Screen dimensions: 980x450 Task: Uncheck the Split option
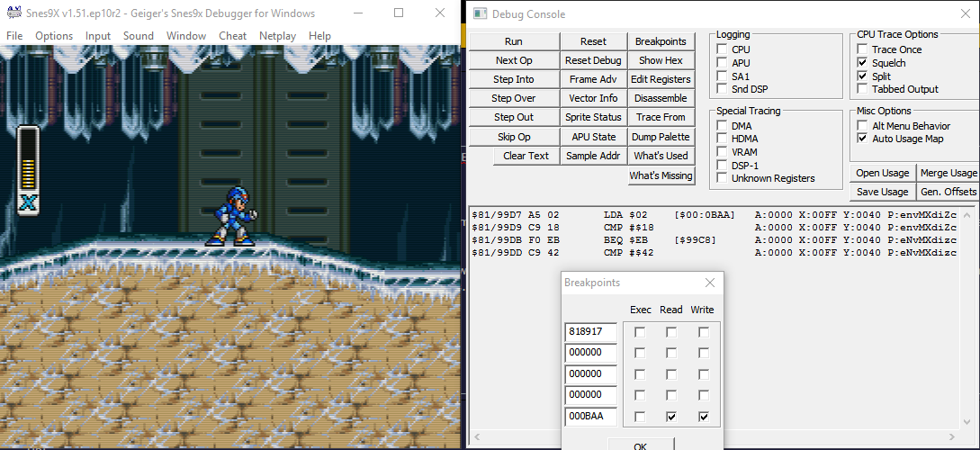862,76
